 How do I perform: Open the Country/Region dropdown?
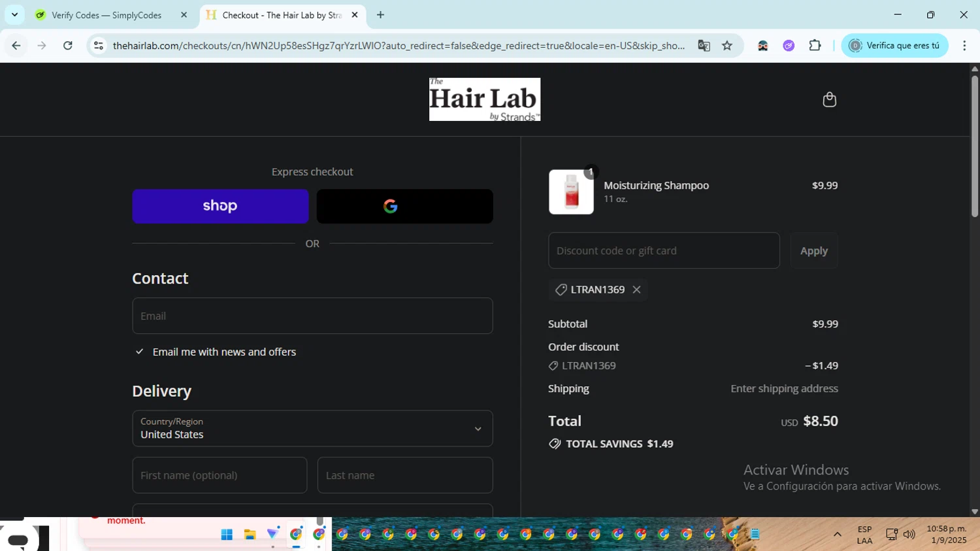[x=312, y=428]
